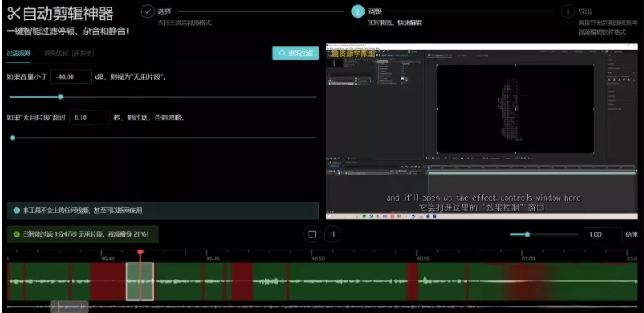Click the scissors logo icon
Image resolution: width=644 pixels, height=313 pixels.
(x=14, y=13)
